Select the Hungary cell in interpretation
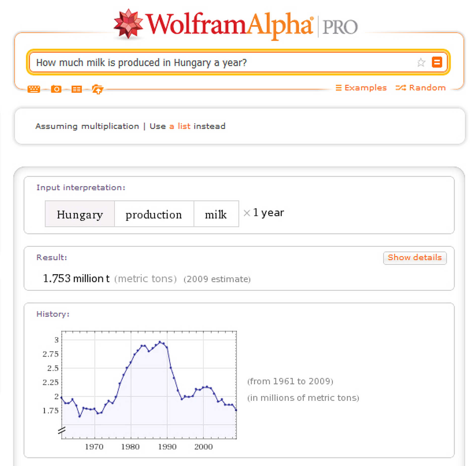The height and width of the screenshot is (466, 476). coord(80,214)
